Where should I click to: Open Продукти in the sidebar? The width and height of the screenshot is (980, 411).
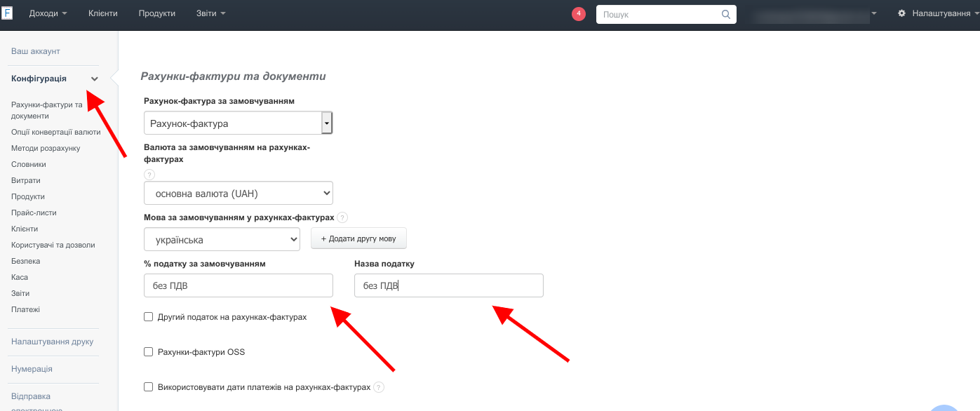[28, 196]
